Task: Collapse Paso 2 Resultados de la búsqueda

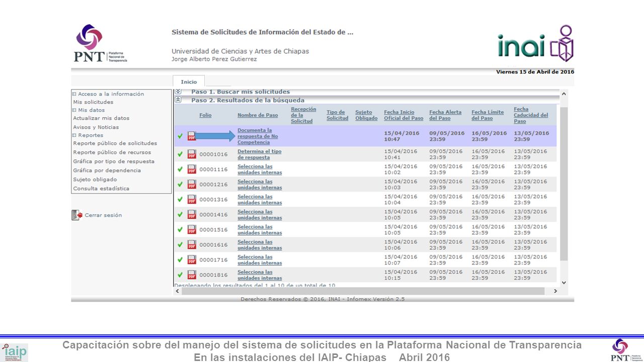Action: (x=178, y=100)
